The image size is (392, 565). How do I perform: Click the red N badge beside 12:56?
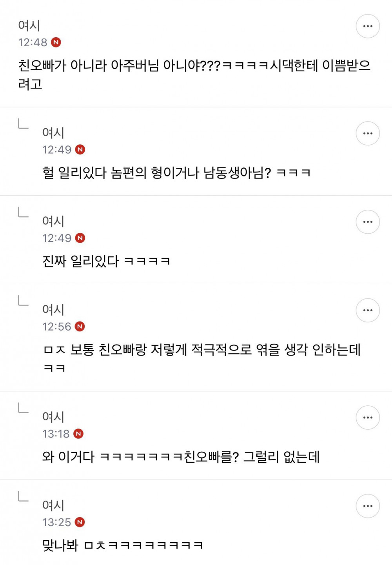pyautogui.click(x=80, y=327)
